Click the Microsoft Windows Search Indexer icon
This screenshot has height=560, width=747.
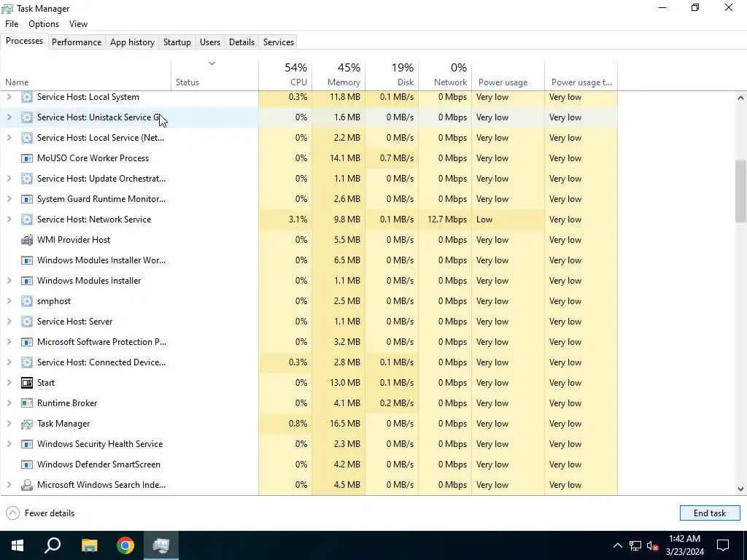27,485
